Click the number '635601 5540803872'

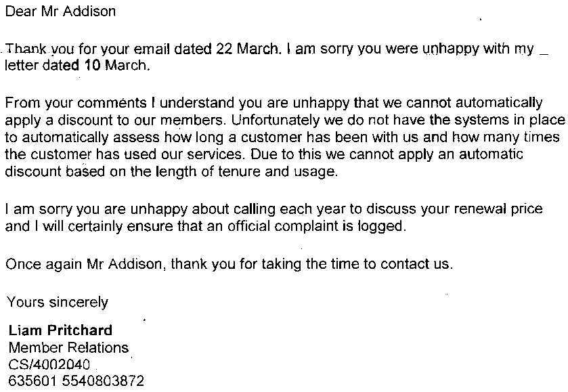76,381
